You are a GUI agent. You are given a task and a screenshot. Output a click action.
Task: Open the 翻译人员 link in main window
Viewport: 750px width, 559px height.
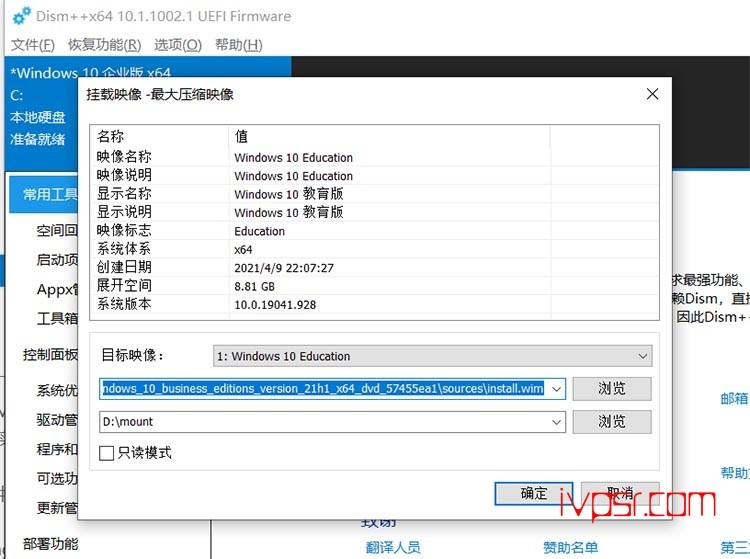pyautogui.click(x=393, y=547)
